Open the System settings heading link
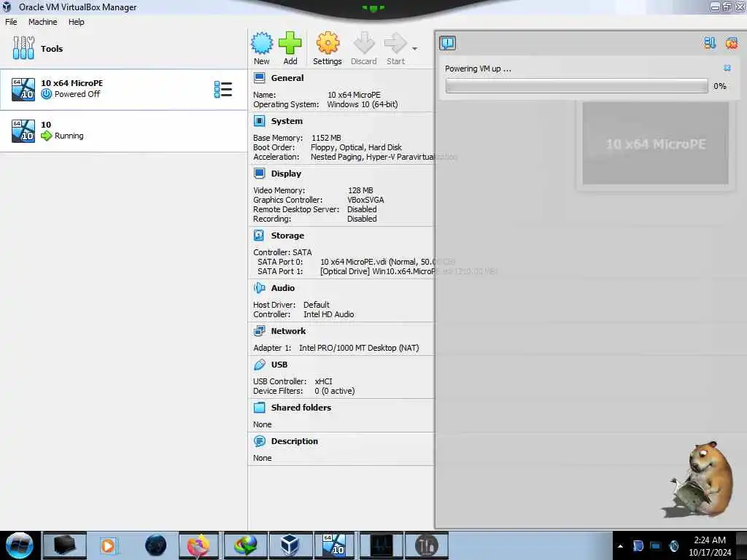 [287, 121]
